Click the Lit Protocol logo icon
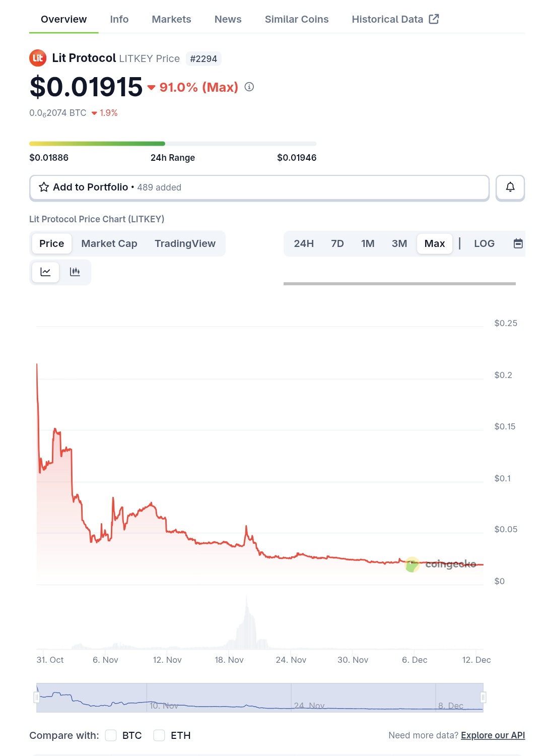544x756 pixels. tap(38, 58)
